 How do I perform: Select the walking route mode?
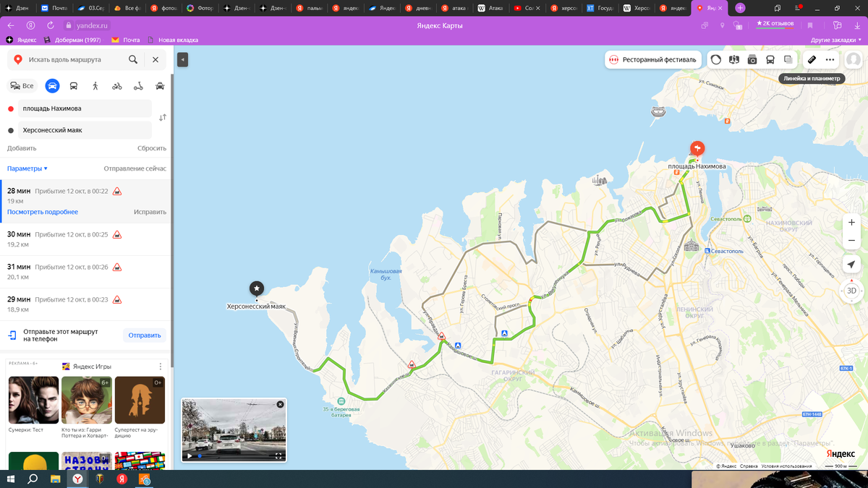coord(95,85)
